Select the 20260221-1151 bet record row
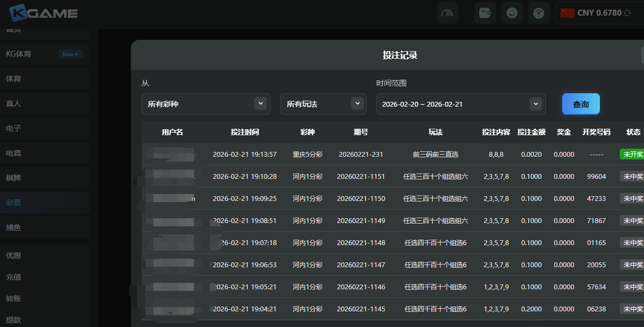The height and width of the screenshot is (327, 644). (x=361, y=176)
